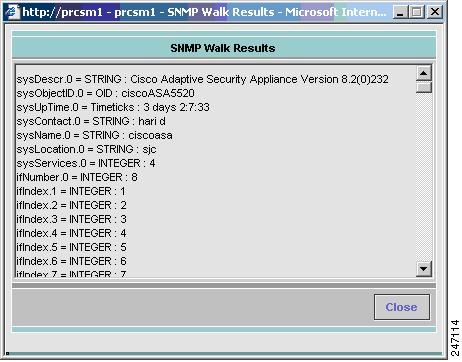Select the sysObjectID.0 ciscoASA5520 line
462x362 pixels.
(x=105, y=93)
